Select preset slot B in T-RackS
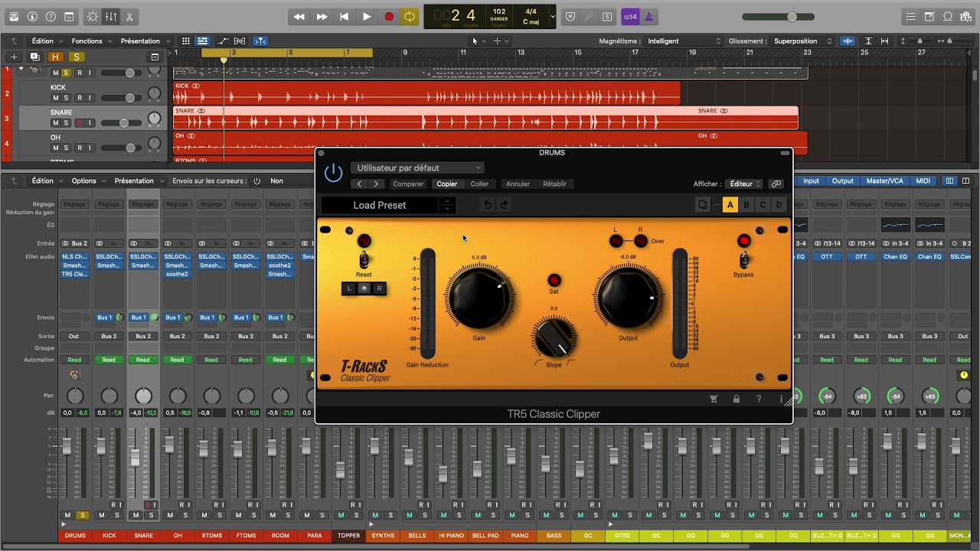This screenshot has width=980, height=551. pyautogui.click(x=746, y=205)
